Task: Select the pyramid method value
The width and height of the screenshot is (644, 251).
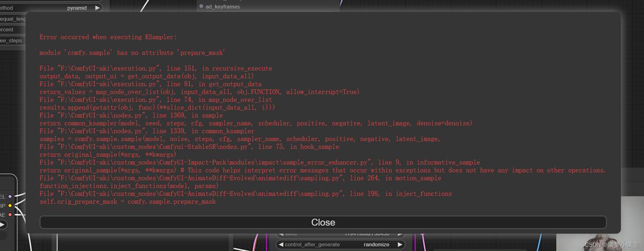Action: pyautogui.click(x=77, y=8)
